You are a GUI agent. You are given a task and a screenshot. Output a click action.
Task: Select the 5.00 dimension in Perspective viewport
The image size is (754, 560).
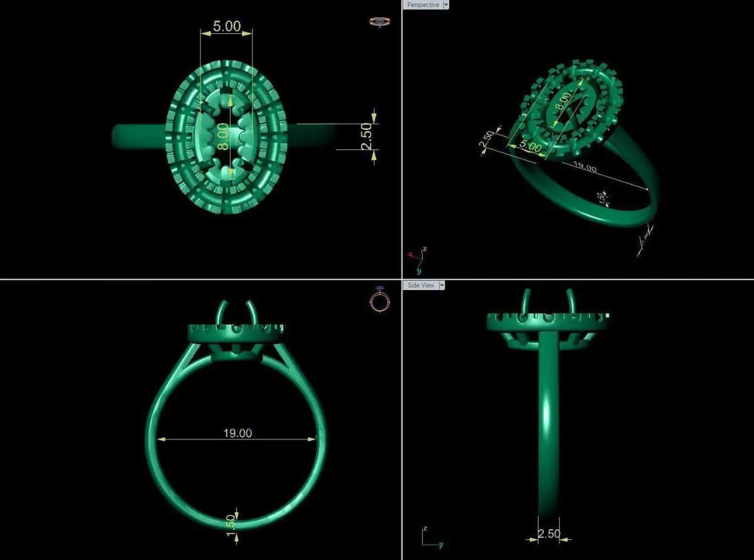coord(532,147)
